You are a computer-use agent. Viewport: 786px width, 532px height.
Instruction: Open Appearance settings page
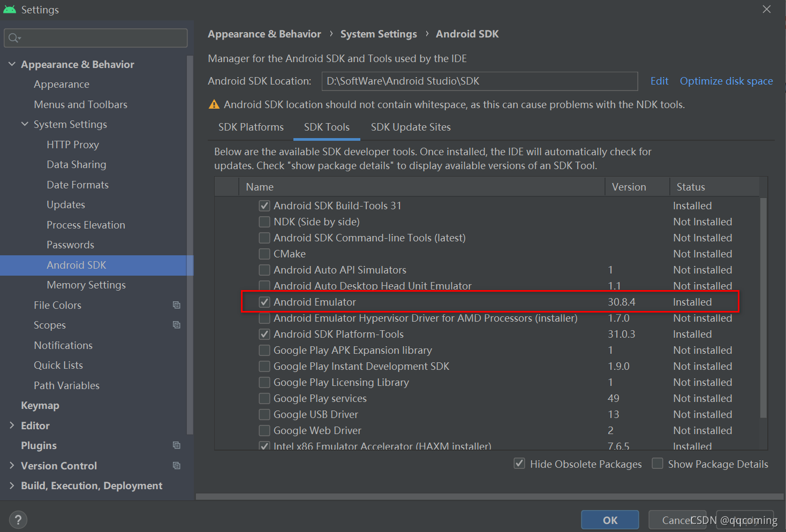(62, 85)
